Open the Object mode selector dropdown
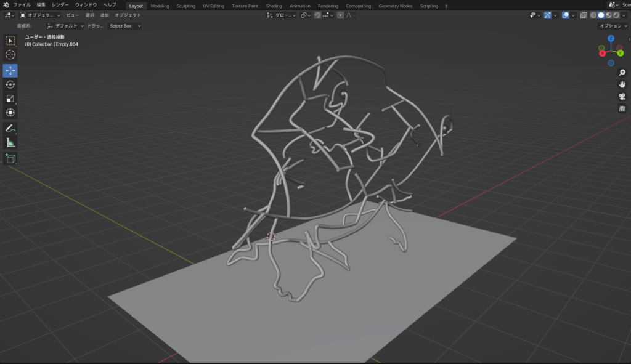Viewport: 631px width, 364px height. 40,15
